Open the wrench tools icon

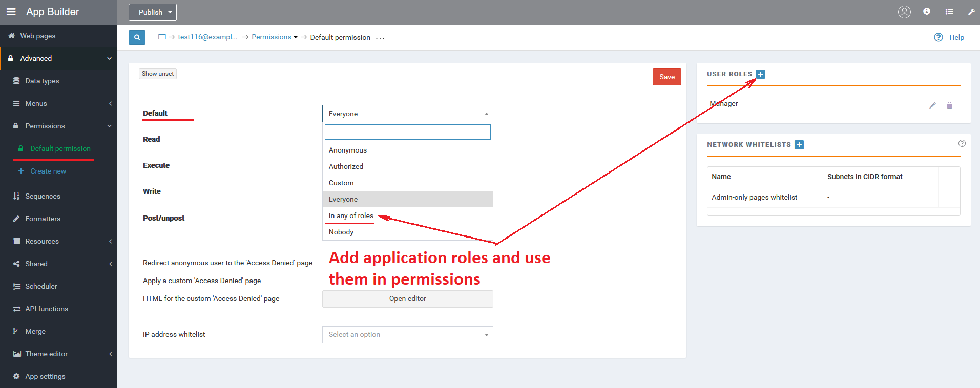[971, 12]
